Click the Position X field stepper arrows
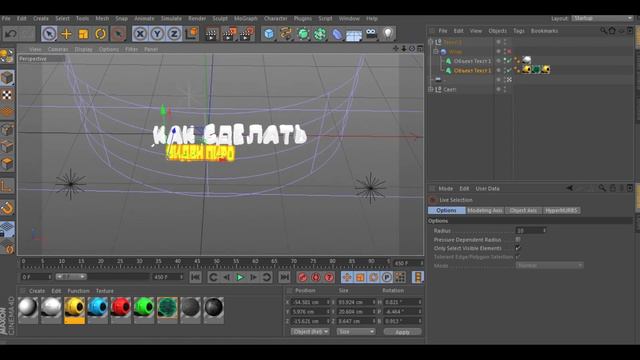Viewport: 640px width, 360px height. pyautogui.click(x=328, y=302)
